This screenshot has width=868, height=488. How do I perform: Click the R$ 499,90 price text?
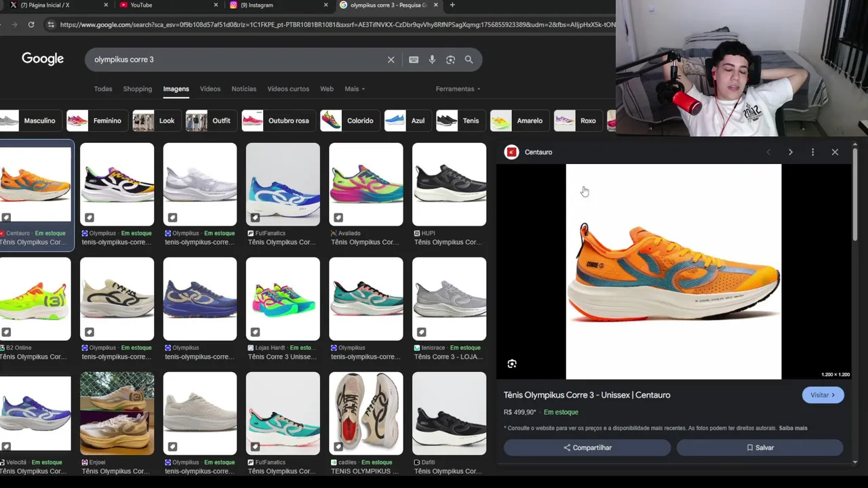tap(520, 412)
